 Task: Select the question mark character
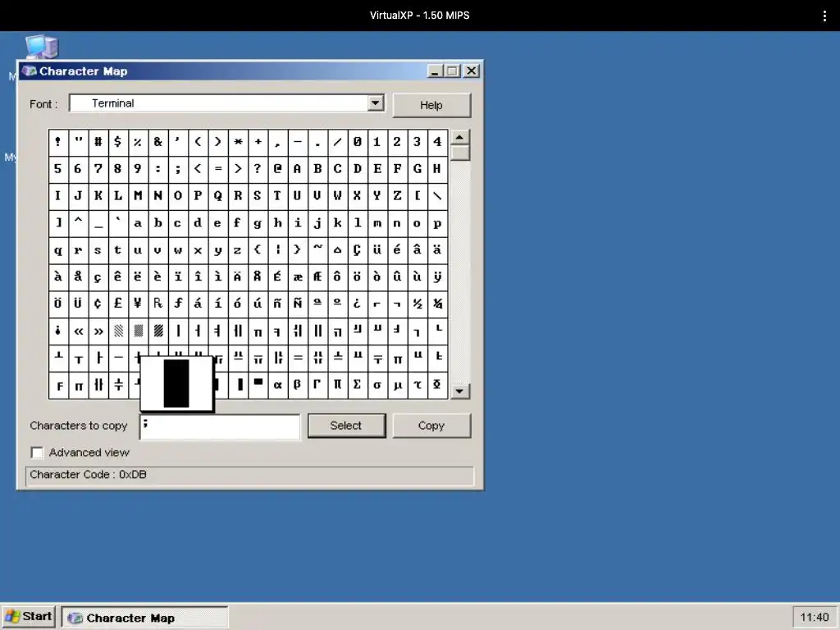pos(258,169)
